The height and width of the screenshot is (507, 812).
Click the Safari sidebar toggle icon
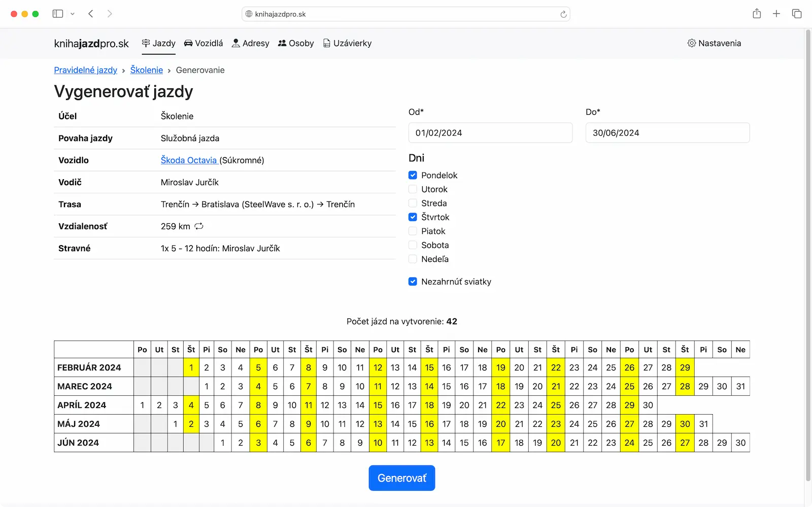pos(58,14)
